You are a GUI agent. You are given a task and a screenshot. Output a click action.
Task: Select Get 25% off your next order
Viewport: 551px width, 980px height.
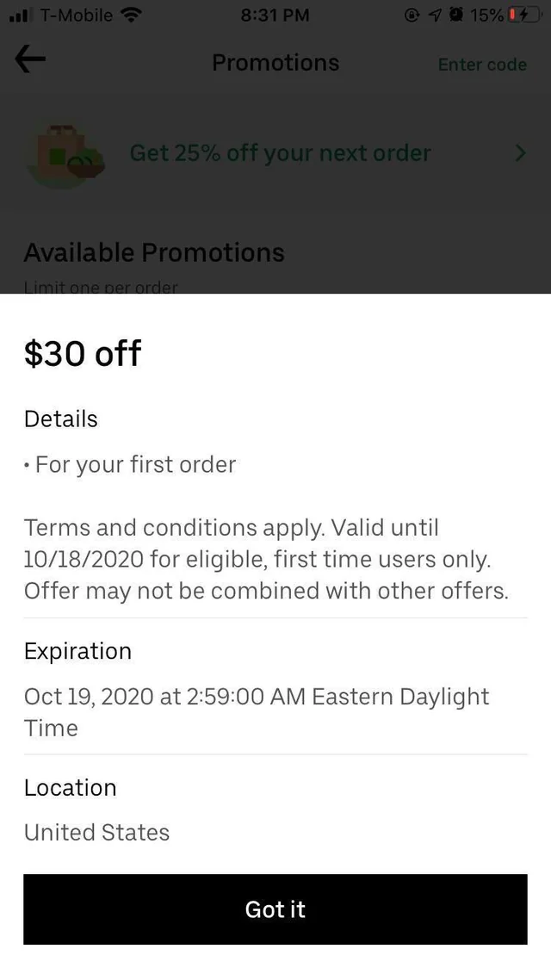click(280, 153)
